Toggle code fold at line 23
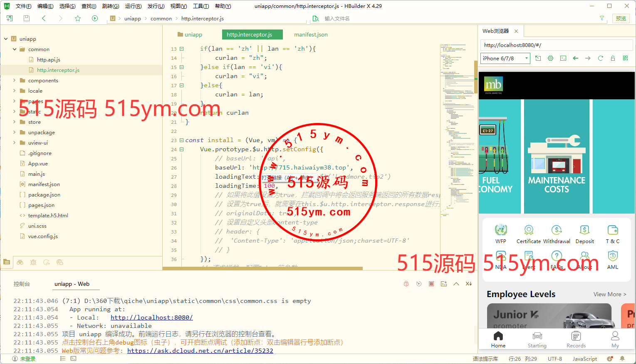 point(181,140)
